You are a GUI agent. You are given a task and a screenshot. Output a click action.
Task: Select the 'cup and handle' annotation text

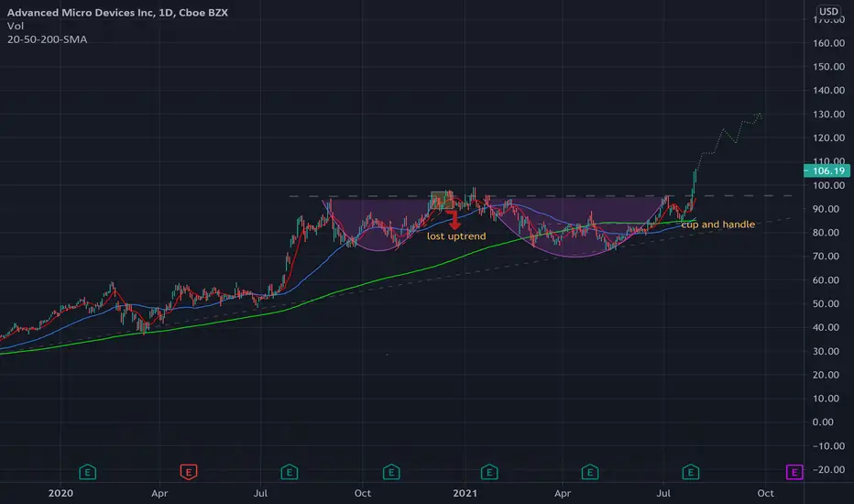[717, 225]
